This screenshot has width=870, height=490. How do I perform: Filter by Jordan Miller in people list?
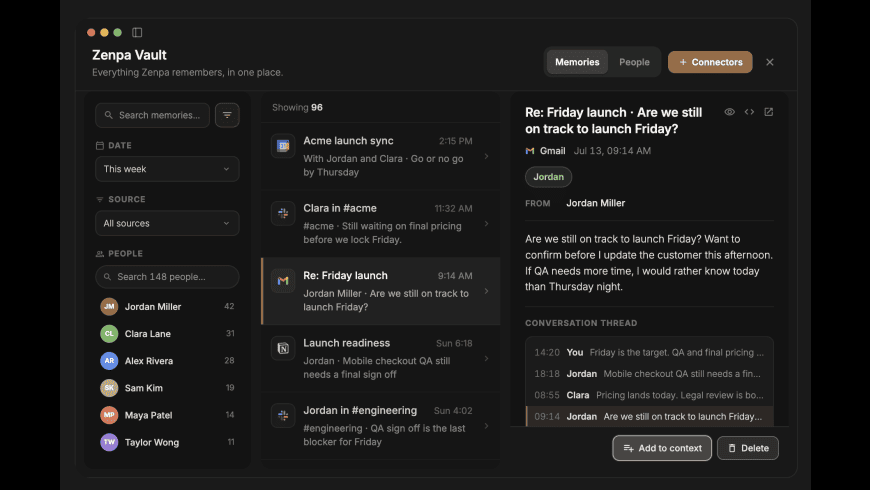(x=167, y=306)
